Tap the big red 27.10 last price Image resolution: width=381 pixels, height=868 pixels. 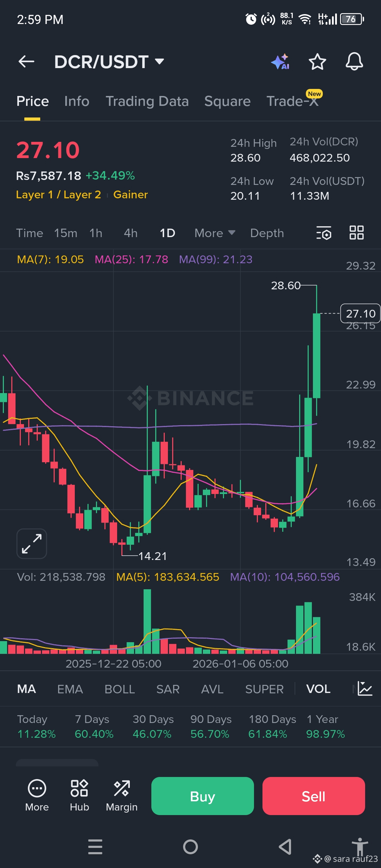tap(48, 150)
